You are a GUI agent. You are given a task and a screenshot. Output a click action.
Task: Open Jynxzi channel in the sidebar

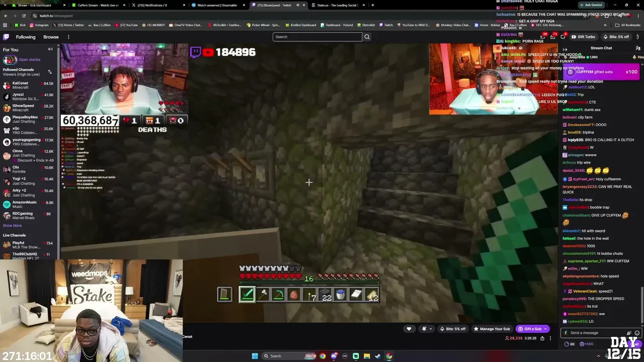(28, 97)
